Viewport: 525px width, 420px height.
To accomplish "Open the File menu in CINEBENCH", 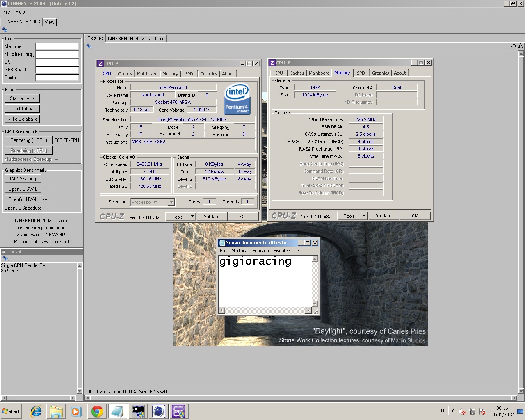I will pos(7,12).
